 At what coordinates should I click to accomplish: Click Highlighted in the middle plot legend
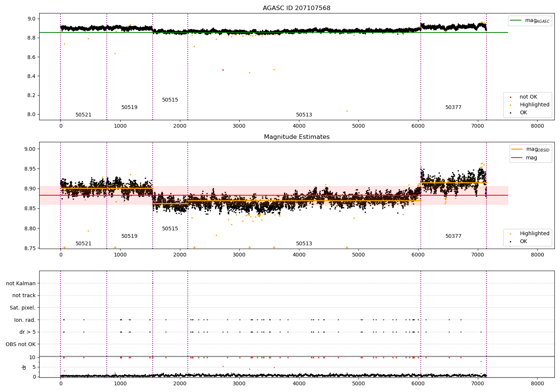530,234
